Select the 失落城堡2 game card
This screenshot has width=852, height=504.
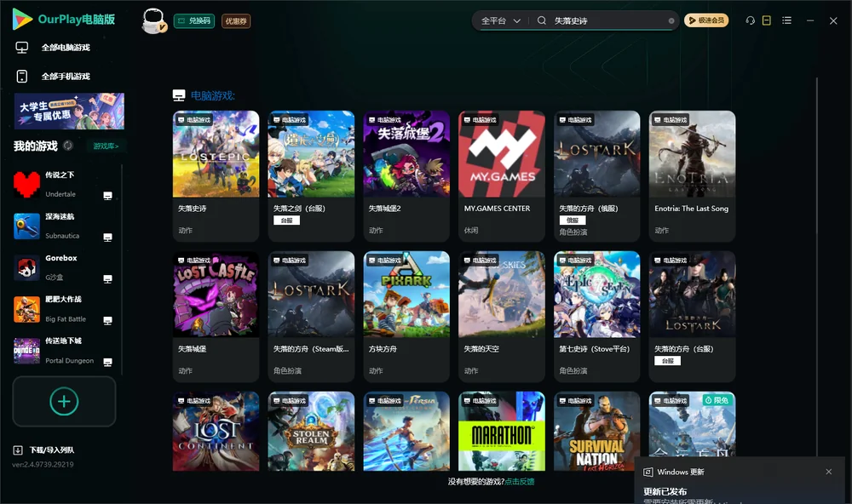(406, 176)
